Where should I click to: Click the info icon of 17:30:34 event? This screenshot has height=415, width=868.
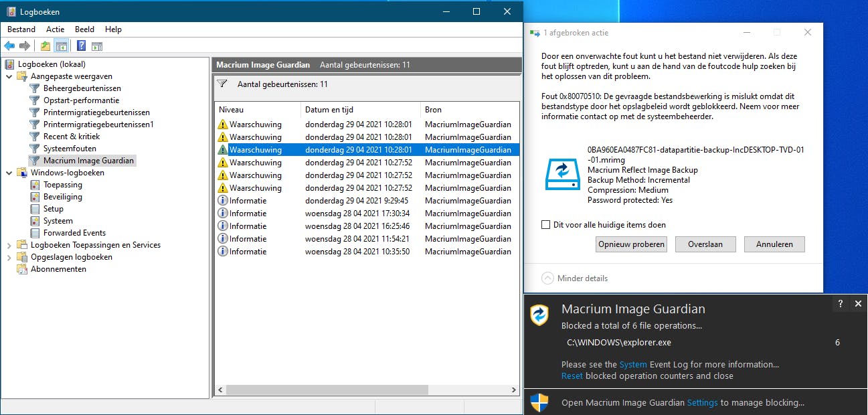[x=223, y=214]
